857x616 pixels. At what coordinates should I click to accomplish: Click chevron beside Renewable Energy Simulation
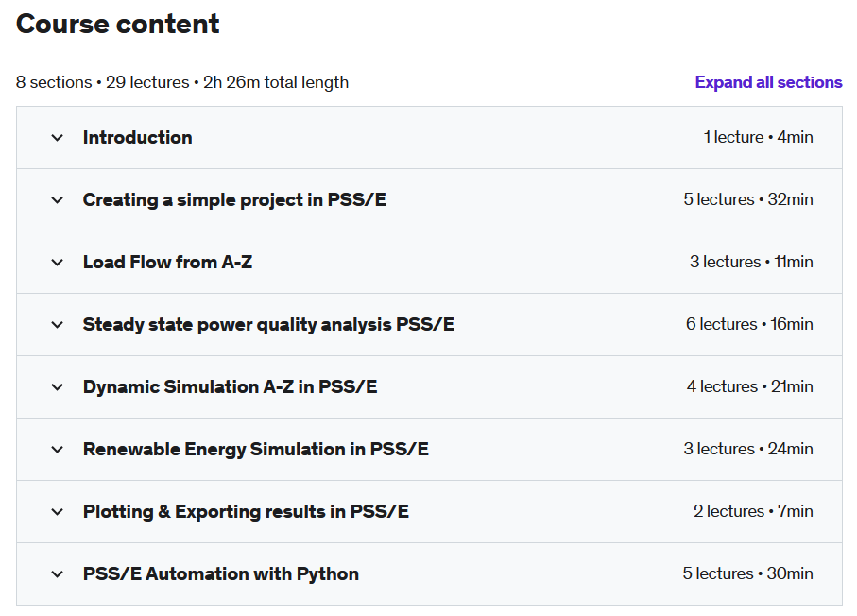[x=57, y=450]
